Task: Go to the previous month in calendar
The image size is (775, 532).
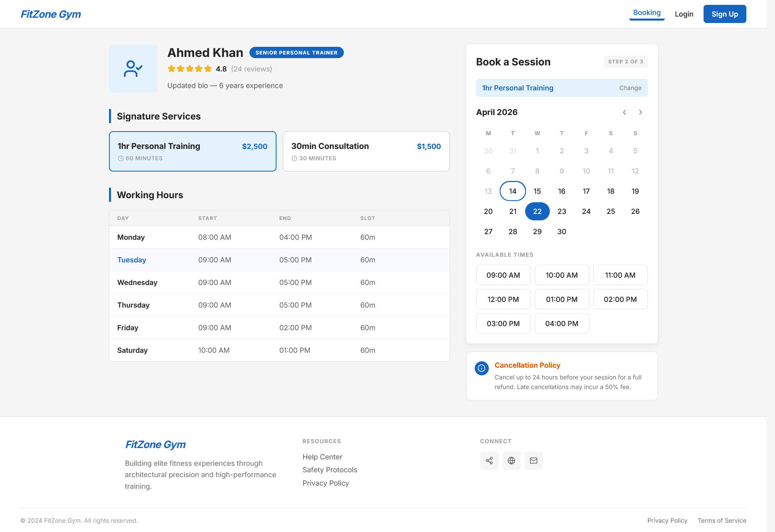Action: click(x=624, y=112)
